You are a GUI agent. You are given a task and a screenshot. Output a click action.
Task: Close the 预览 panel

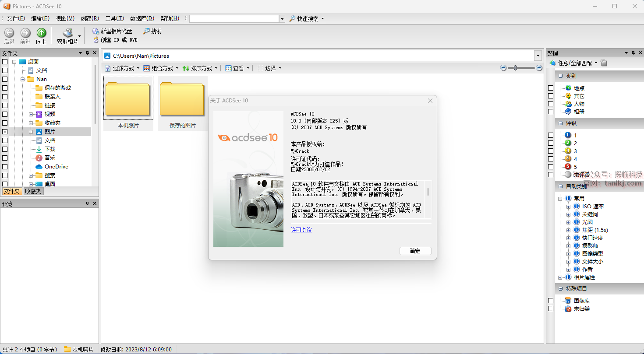[95, 203]
